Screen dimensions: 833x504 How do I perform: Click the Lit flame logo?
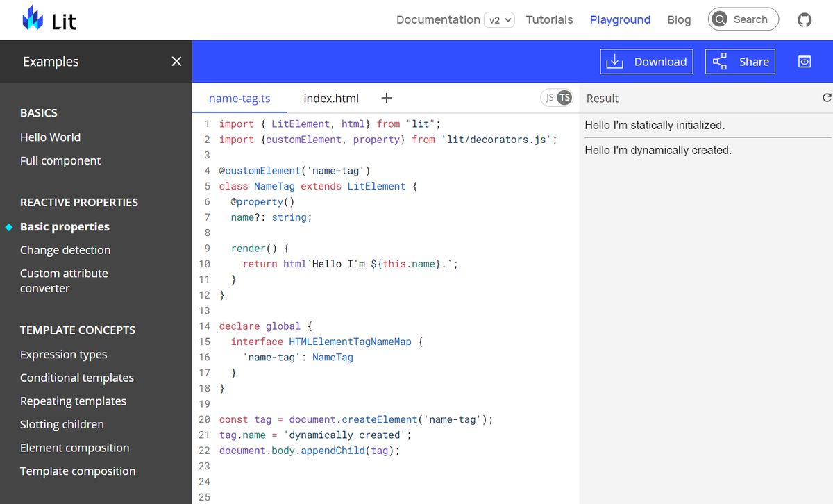point(33,19)
